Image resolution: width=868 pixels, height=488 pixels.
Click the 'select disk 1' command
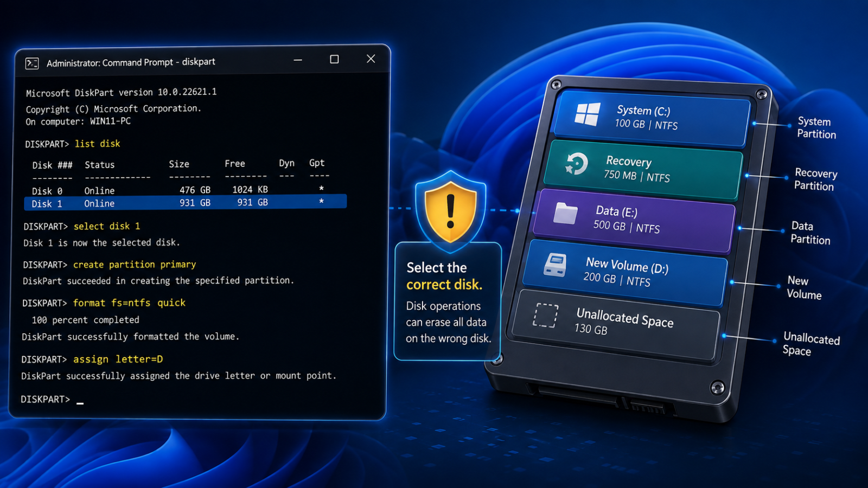click(x=107, y=226)
